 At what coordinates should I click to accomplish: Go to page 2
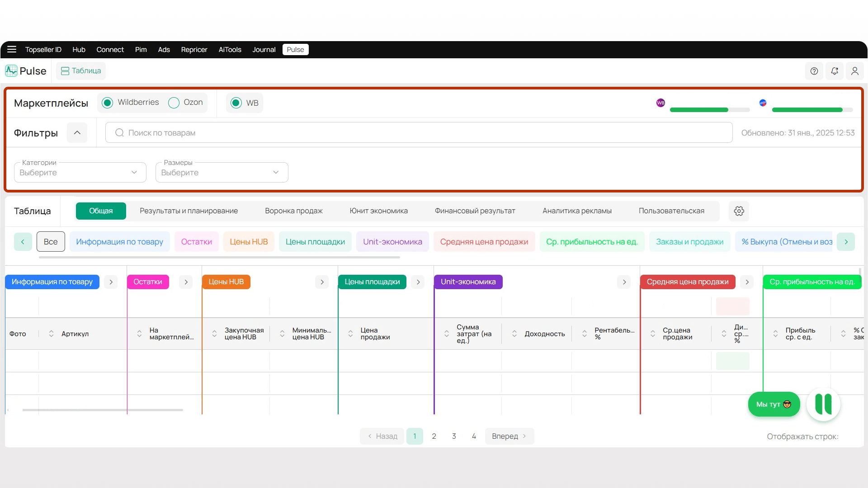click(x=434, y=436)
